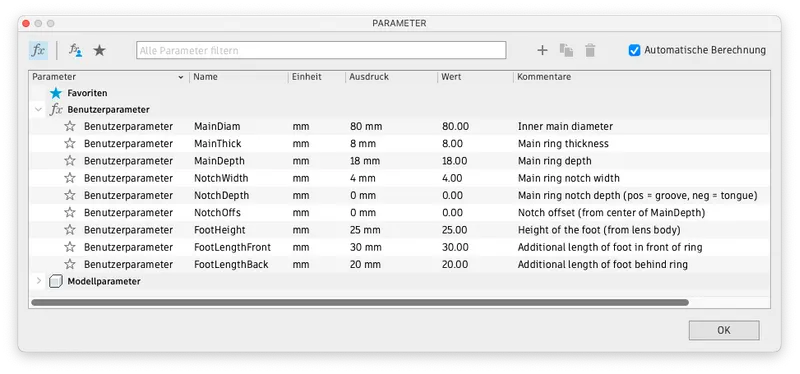Favorite the NotchWidth parameter star

click(x=70, y=178)
